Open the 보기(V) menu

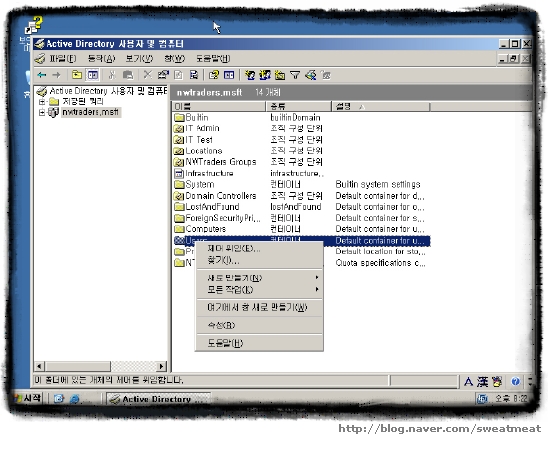coord(139,58)
